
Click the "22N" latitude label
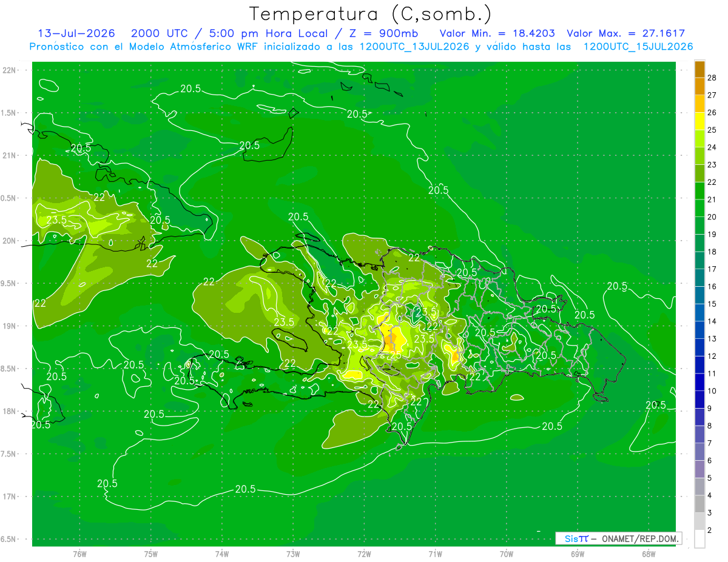click(x=9, y=70)
